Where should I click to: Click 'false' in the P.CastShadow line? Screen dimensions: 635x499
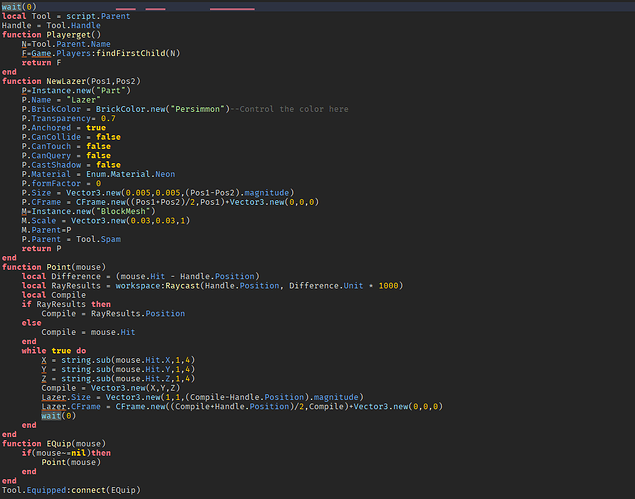pos(108,165)
